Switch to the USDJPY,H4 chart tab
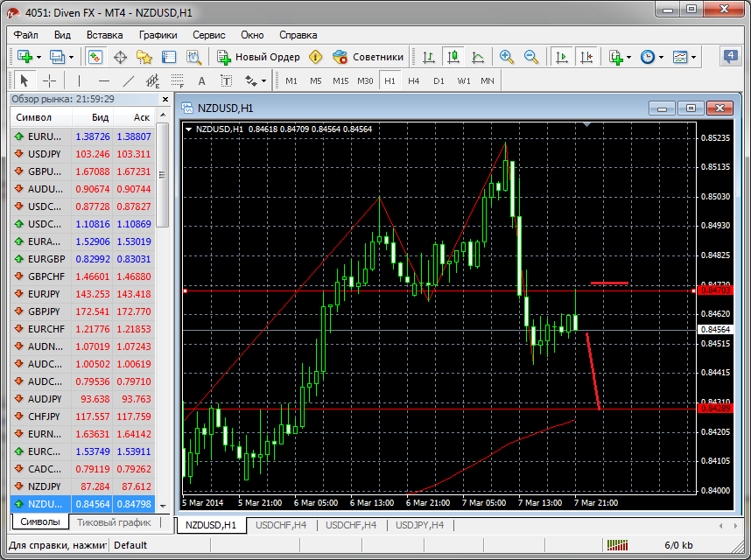This screenshot has width=751, height=560. pos(418,525)
